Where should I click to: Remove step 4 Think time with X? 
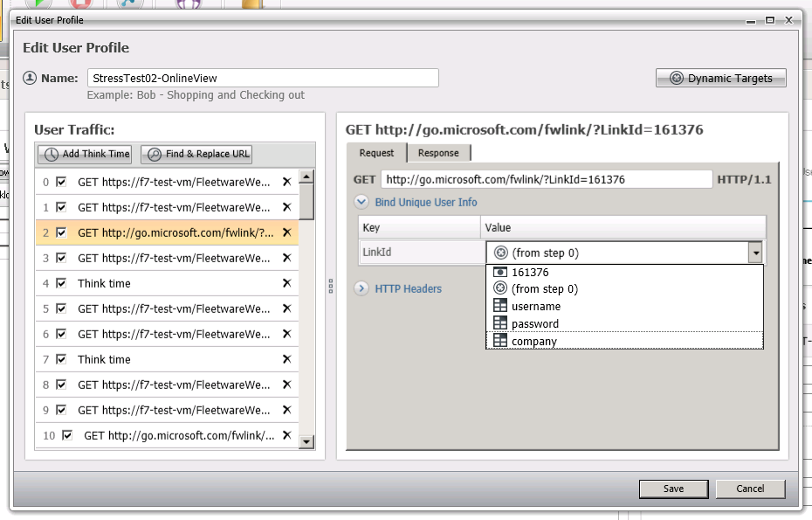286,284
